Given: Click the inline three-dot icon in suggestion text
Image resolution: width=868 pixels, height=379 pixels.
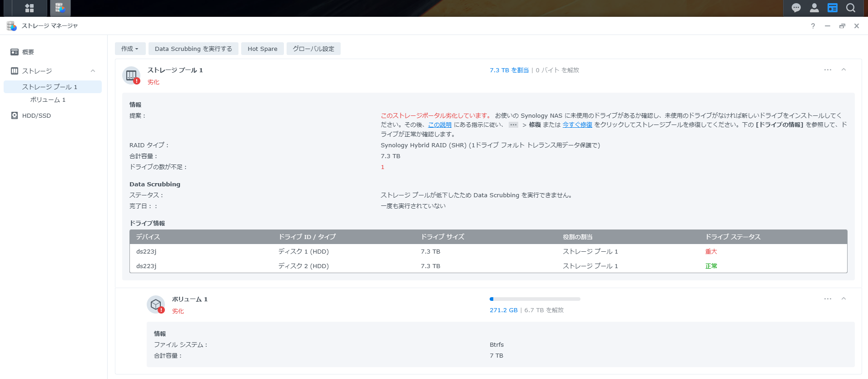Looking at the screenshot, I should click(513, 125).
